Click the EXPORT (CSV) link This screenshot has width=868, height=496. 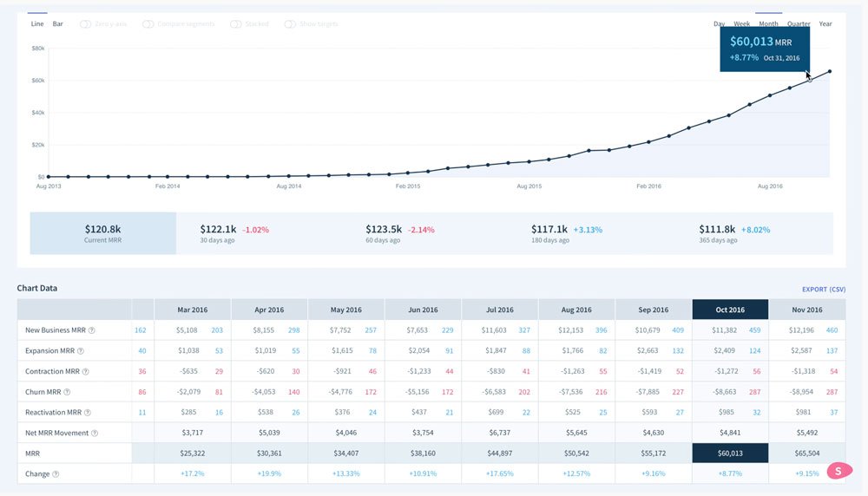point(824,290)
